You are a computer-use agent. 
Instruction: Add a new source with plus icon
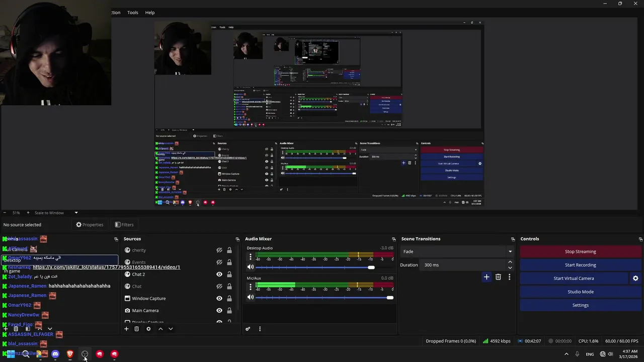pos(126,329)
